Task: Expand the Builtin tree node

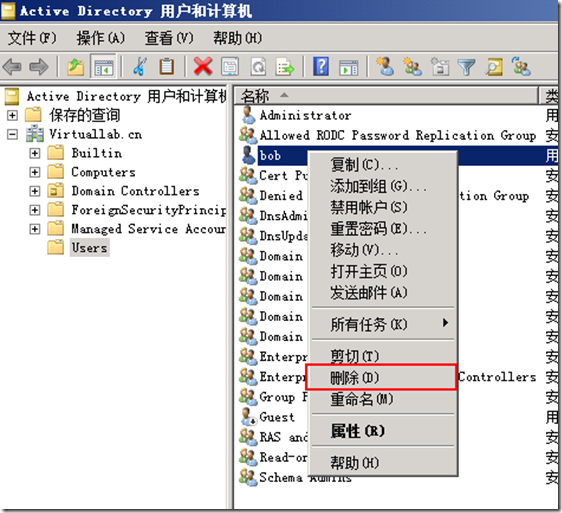Action: coord(34,153)
